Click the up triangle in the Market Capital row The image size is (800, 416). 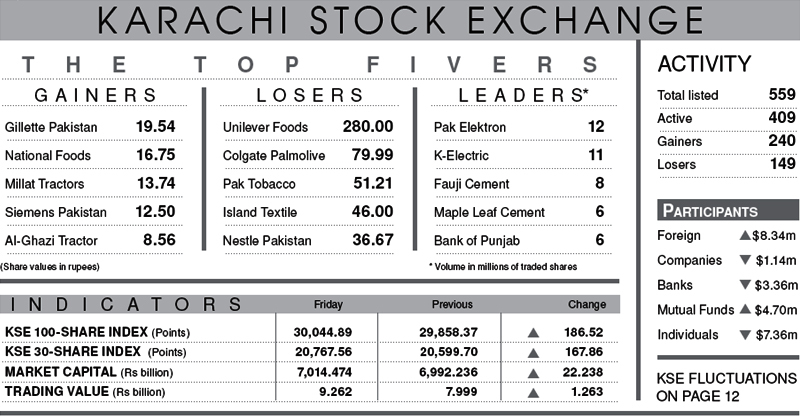click(x=533, y=372)
